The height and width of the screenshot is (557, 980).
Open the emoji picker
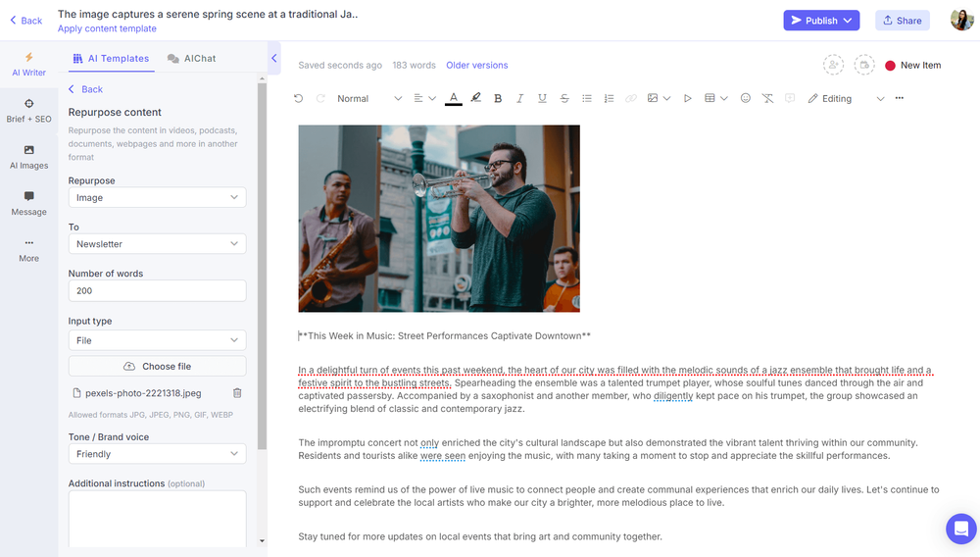[x=745, y=98]
